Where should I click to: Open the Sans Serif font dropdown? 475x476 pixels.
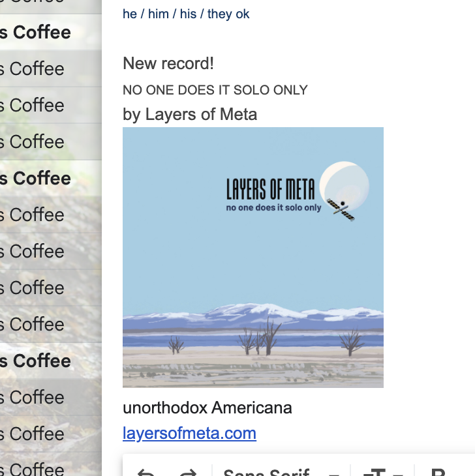281,472
